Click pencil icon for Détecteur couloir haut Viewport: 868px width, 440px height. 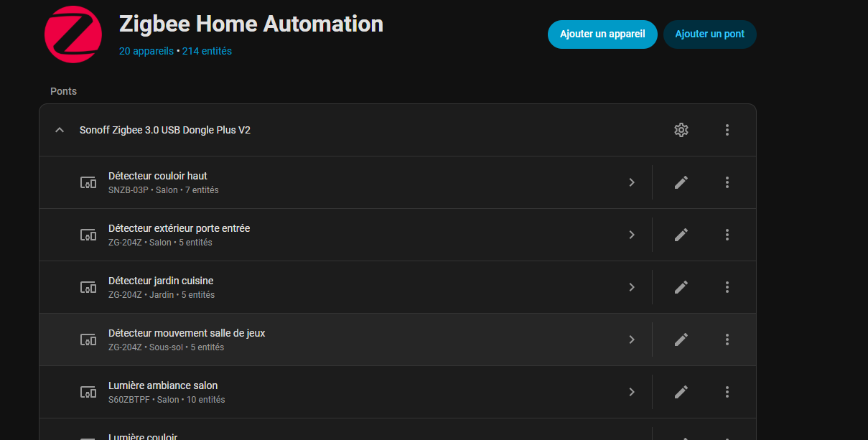coord(681,182)
